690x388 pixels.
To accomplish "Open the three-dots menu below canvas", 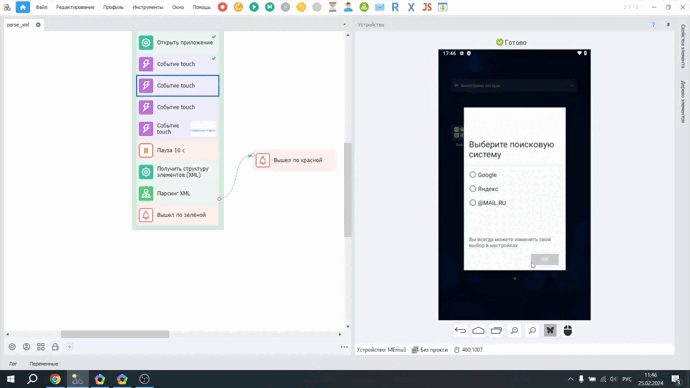I will (344, 347).
